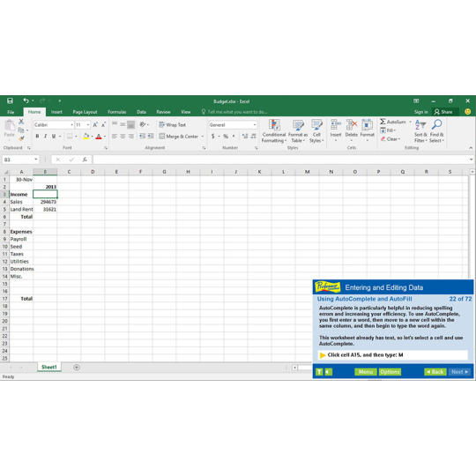The image size is (476, 476).
Task: Click the Next button in tutorial panel
Action: point(459,372)
